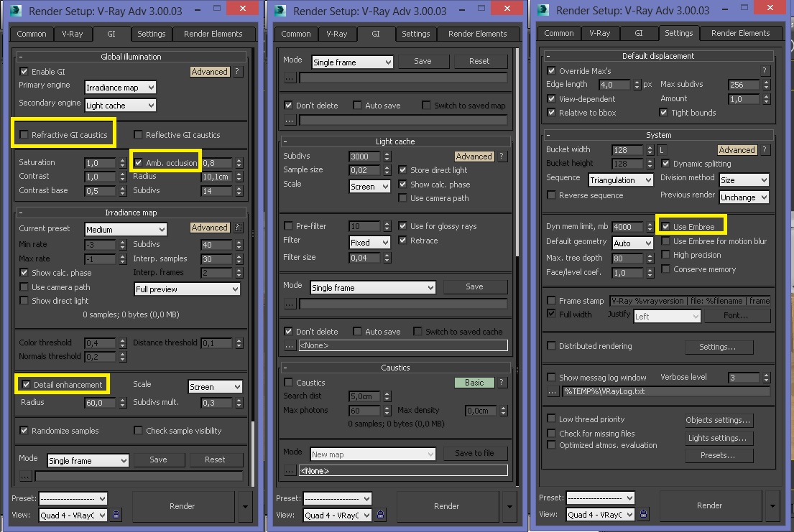This screenshot has width=794, height=532.
Task: Enable Refractive GI caustics
Action: [24, 135]
